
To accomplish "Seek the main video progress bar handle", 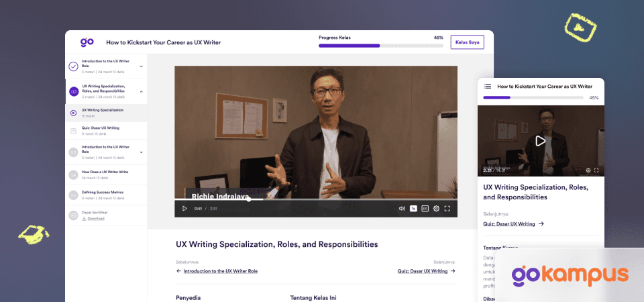I will (x=248, y=199).
